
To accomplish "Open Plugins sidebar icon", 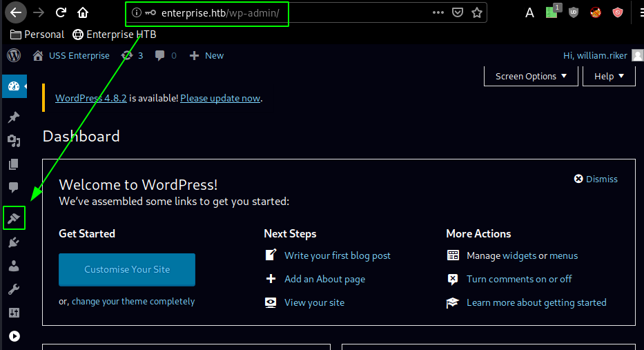I will (14, 242).
